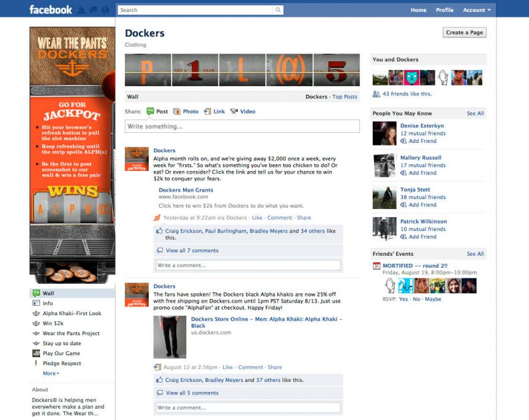This screenshot has width=529, height=420.
Task: Click the search magnifier icon
Action: [278, 10]
